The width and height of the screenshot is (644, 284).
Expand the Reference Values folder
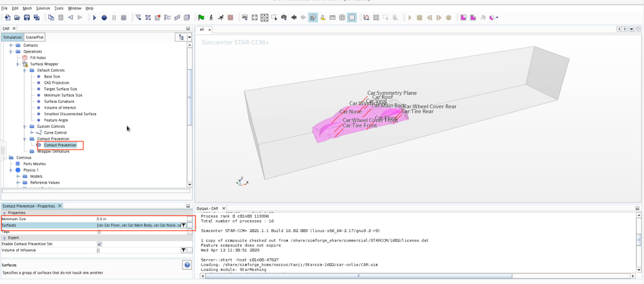(x=18, y=183)
